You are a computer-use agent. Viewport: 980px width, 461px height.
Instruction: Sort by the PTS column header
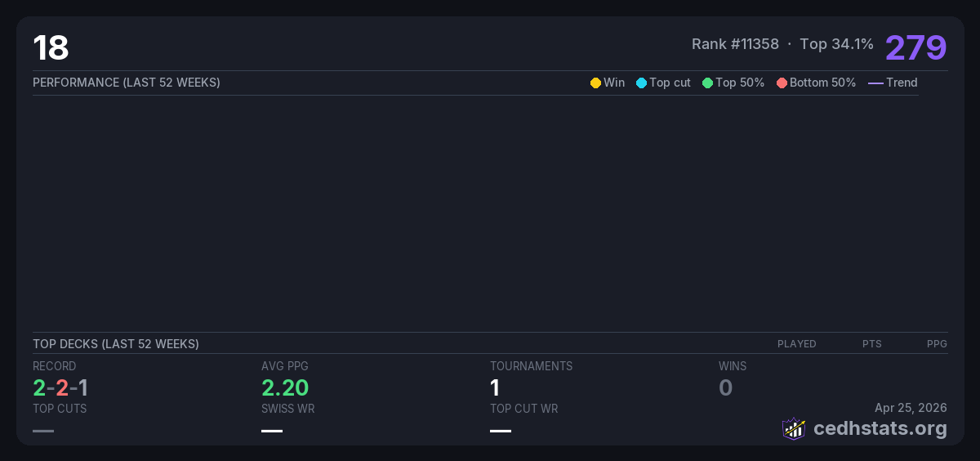coord(871,344)
